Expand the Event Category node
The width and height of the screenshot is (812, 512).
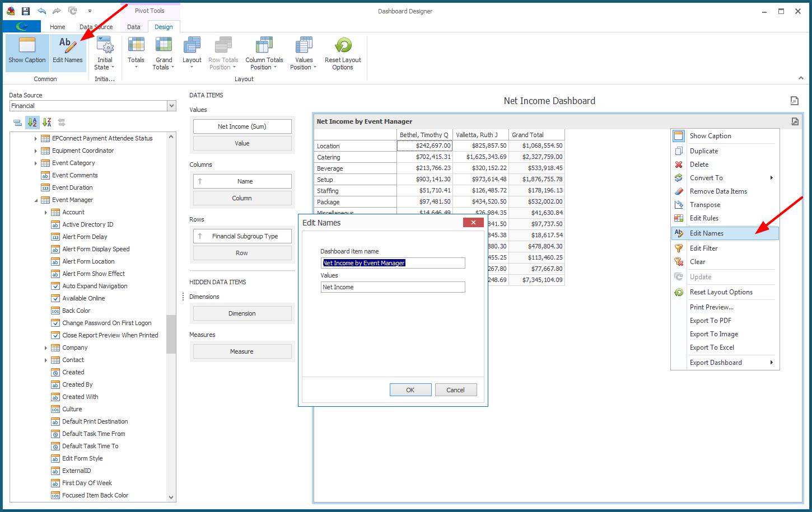(36, 163)
